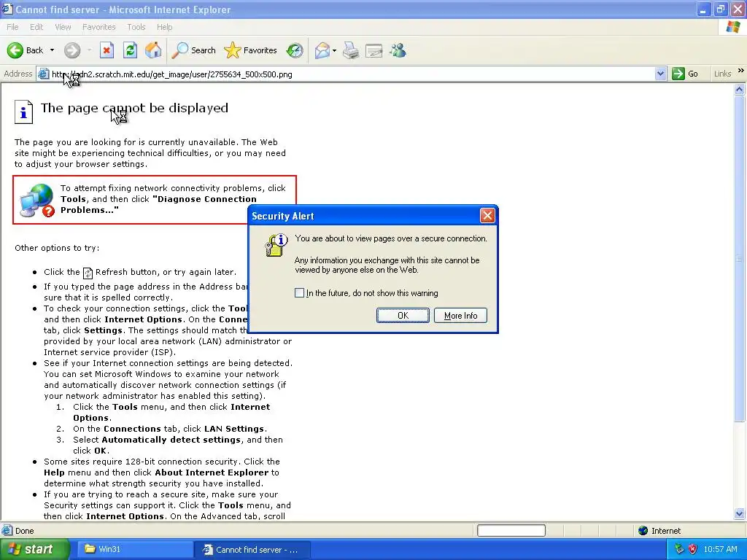The width and height of the screenshot is (747, 560).
Task: Close the Security Alert dialog with red X
Action: [487, 216]
